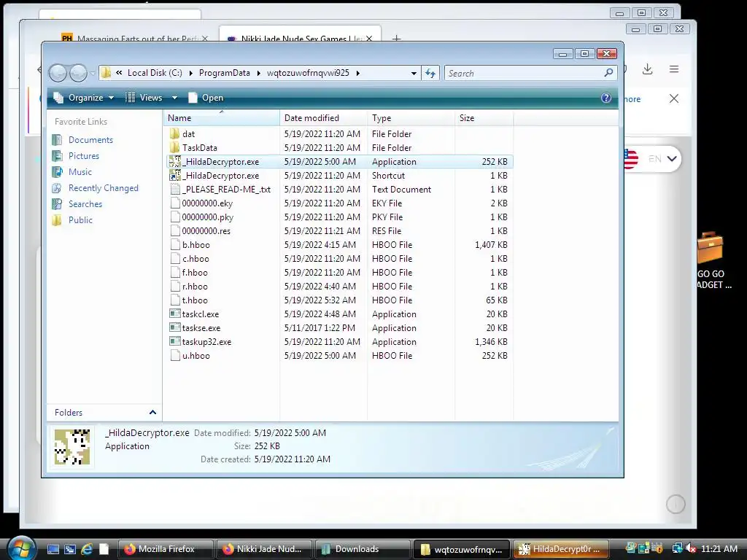The height and width of the screenshot is (560, 747).
Task: Open the Organize dropdown menu
Action: tap(84, 98)
